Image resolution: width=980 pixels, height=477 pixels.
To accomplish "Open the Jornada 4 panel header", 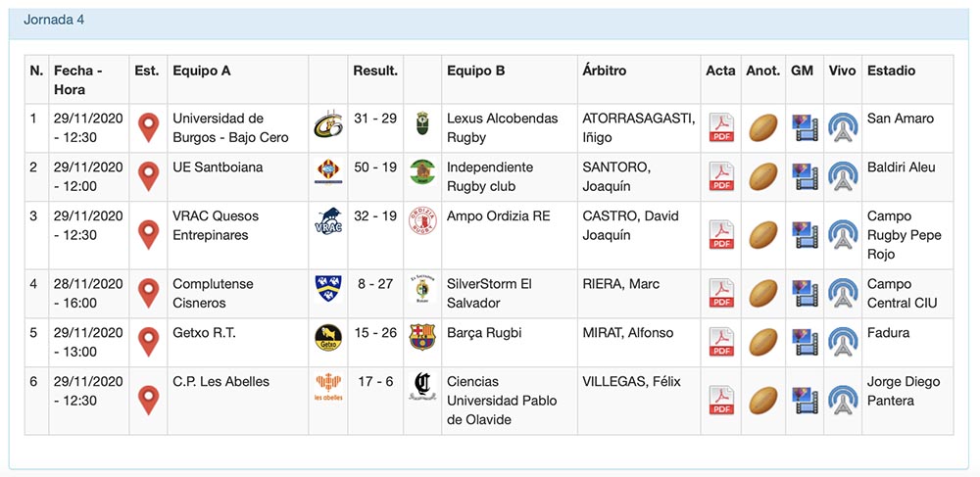I will (54, 20).
